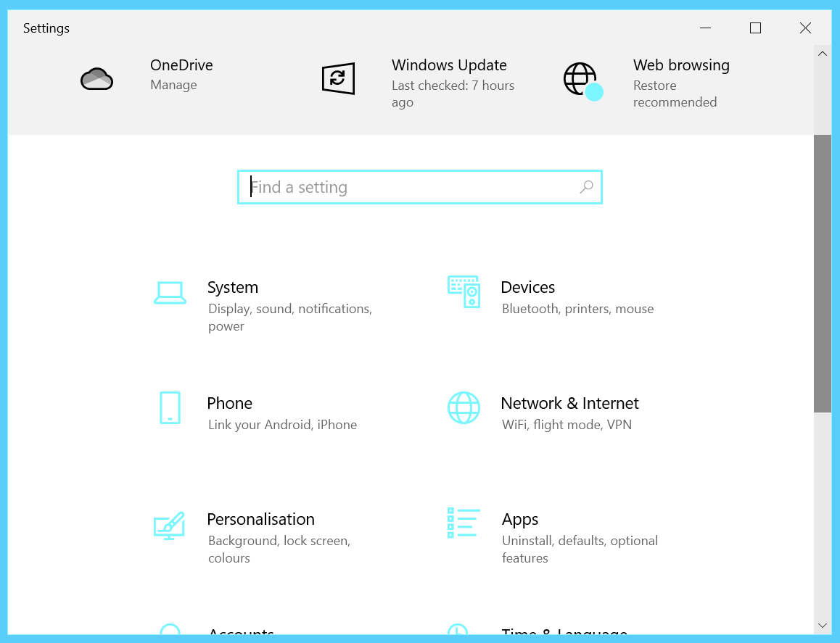Image resolution: width=840 pixels, height=643 pixels.
Task: Click the Phone icon
Action: (170, 408)
